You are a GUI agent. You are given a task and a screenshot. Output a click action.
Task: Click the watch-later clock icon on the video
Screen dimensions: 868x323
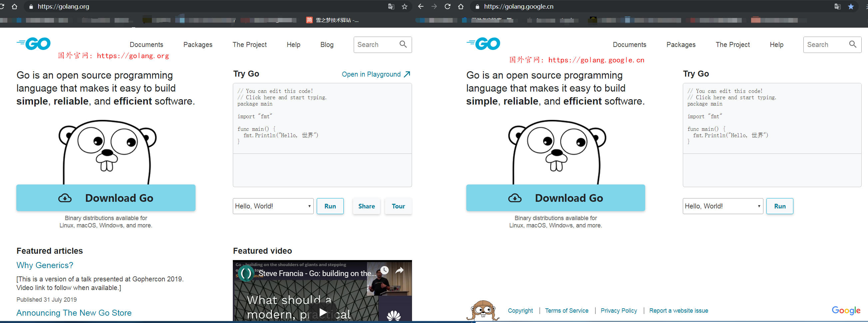click(384, 270)
